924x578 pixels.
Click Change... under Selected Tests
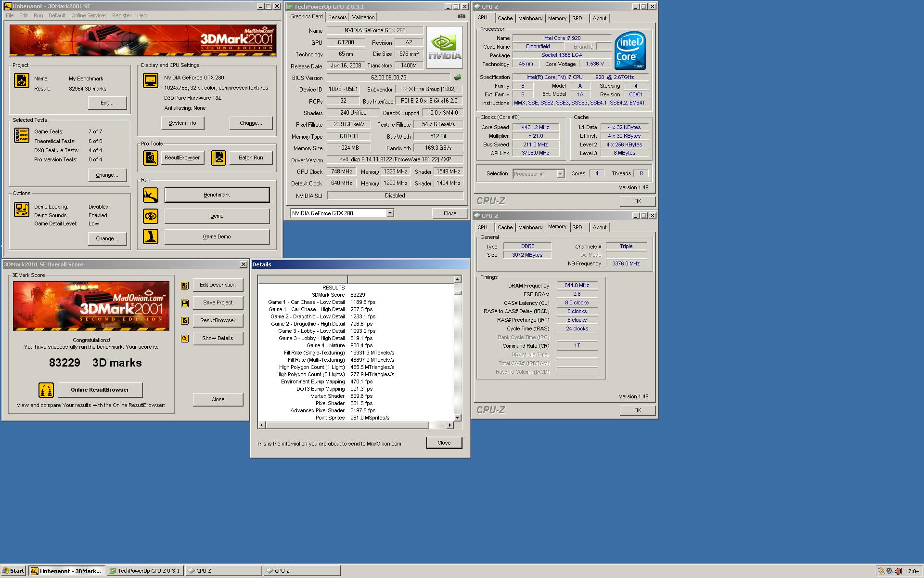(x=107, y=175)
